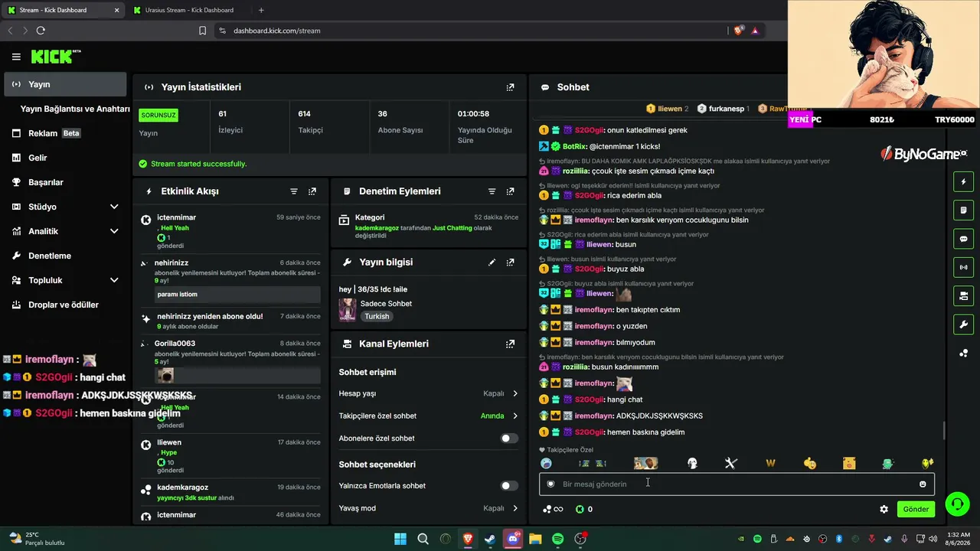Go to Başarılar page
This screenshot has width=980, height=551.
(65, 182)
